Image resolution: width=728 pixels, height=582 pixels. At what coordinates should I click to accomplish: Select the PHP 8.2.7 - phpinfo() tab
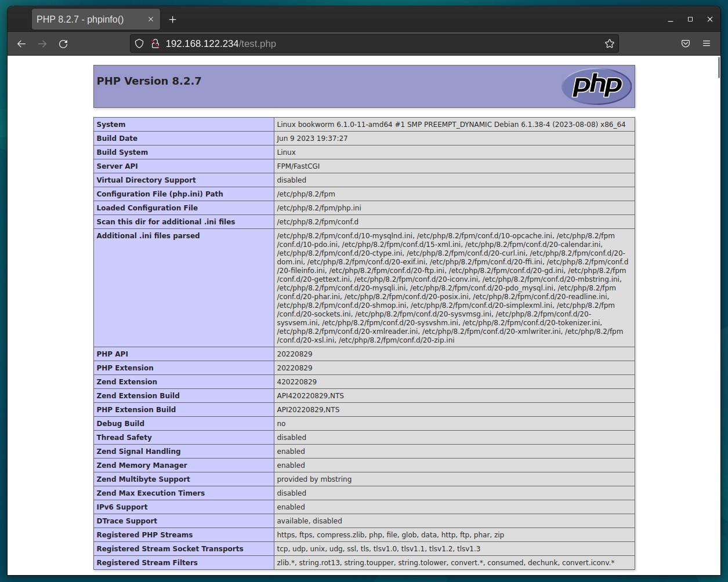click(96, 19)
